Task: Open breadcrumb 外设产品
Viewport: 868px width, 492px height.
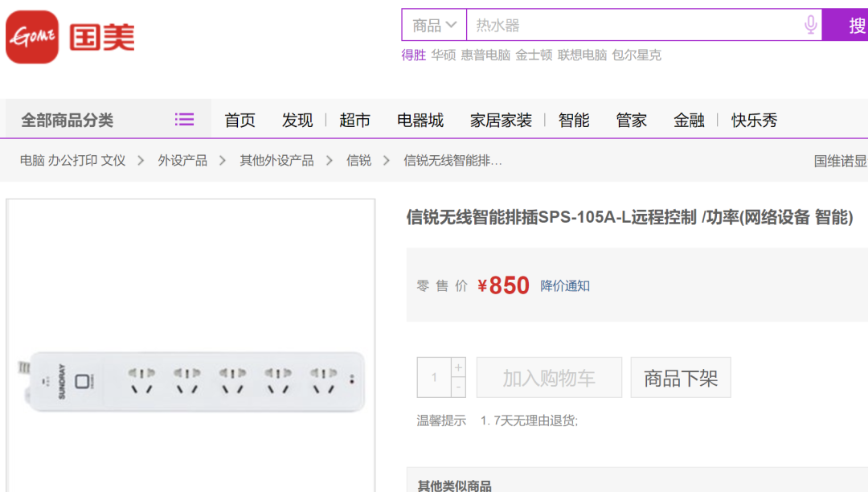Action: click(182, 161)
